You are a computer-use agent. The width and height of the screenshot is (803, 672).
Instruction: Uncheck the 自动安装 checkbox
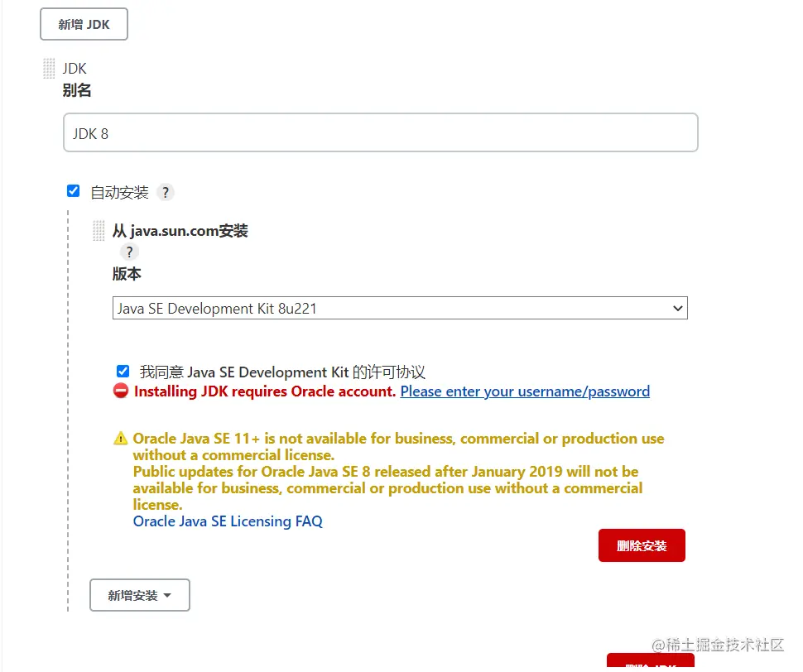[73, 191]
